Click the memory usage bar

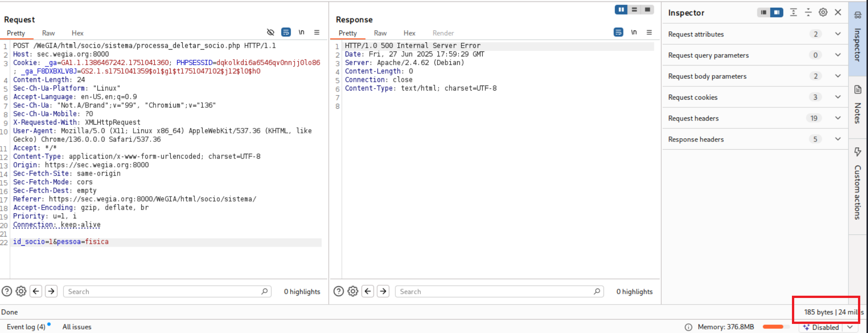tap(776, 327)
